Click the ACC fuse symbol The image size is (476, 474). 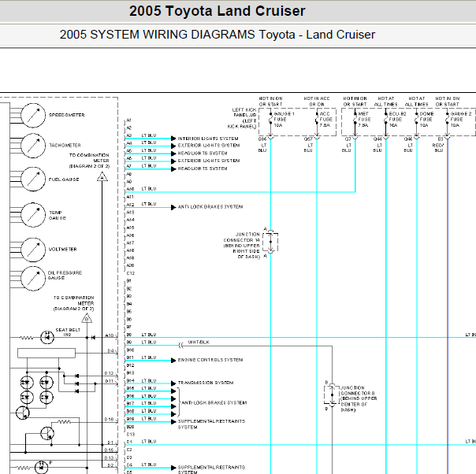click(317, 120)
